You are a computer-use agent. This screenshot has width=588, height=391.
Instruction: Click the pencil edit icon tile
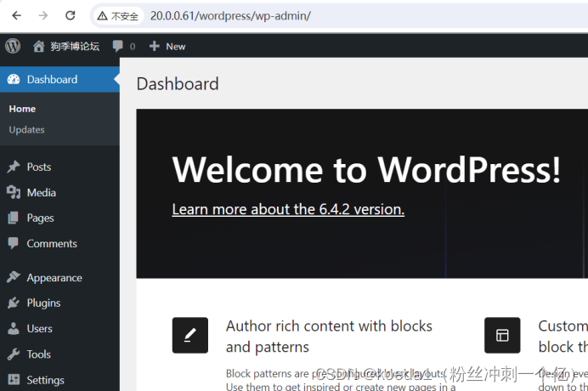point(190,336)
